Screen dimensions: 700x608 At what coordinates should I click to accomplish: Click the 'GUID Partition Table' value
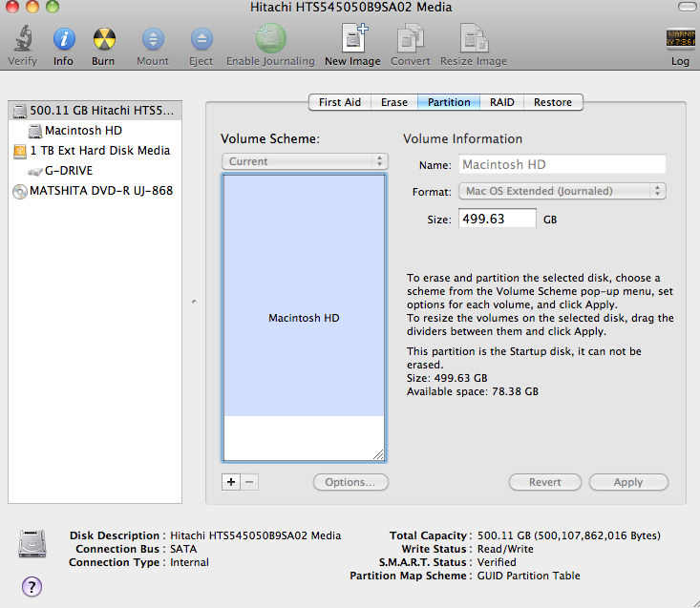(528, 576)
